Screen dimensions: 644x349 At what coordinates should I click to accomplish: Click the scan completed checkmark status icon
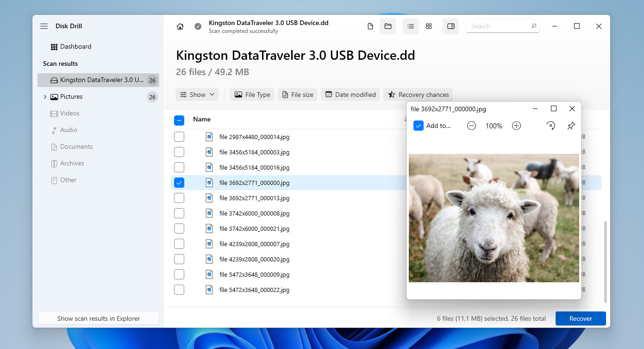click(x=198, y=26)
